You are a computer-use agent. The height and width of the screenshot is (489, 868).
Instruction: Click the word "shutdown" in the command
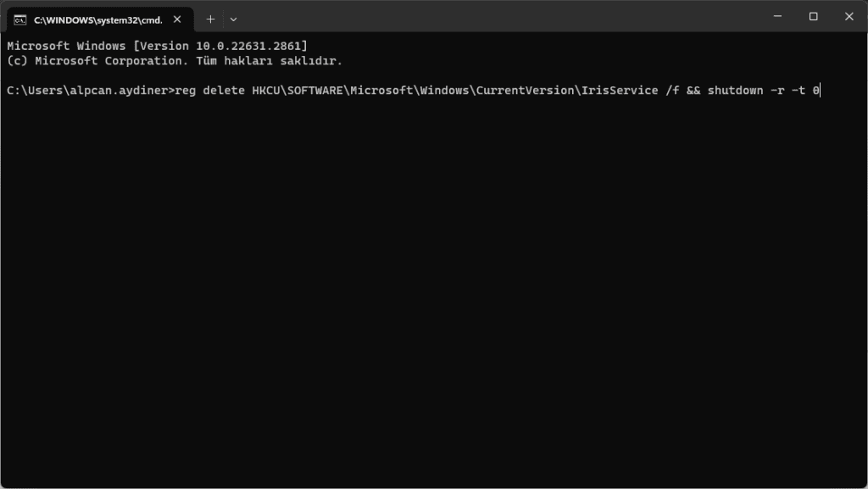(735, 90)
